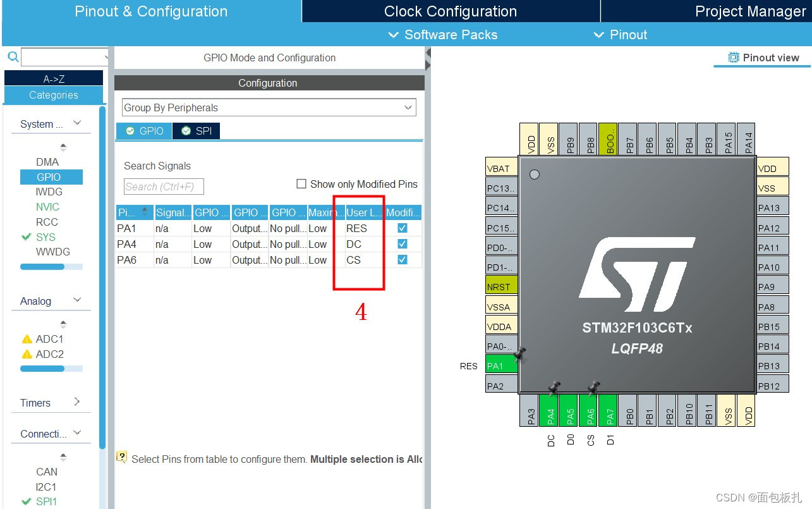812x509 pixels.
Task: Select CAN in the Connectivity list
Action: point(47,472)
